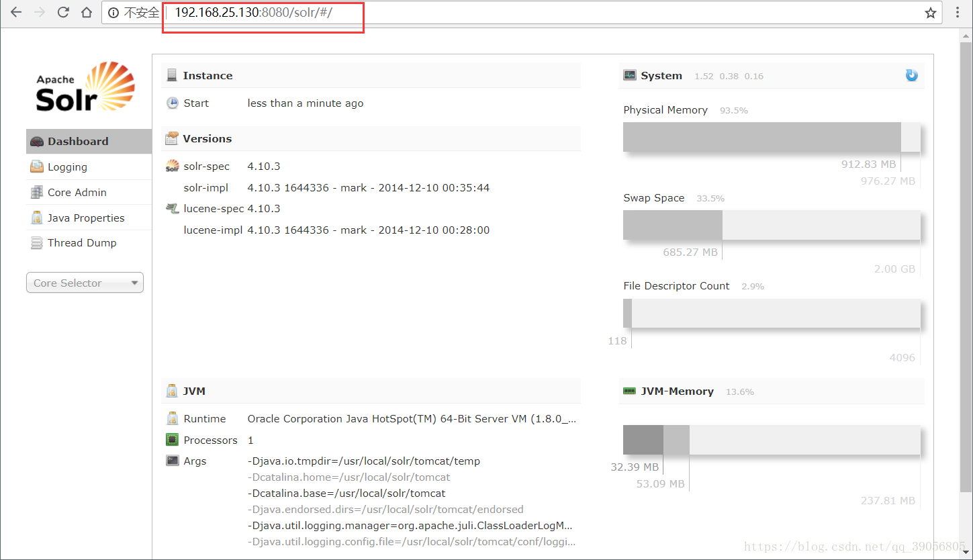Click the System load average 1.52

pos(704,76)
